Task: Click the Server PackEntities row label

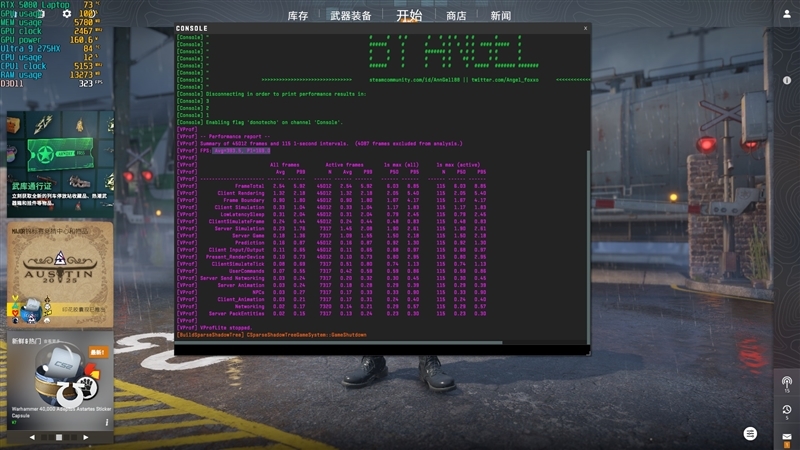Action: tap(237, 313)
